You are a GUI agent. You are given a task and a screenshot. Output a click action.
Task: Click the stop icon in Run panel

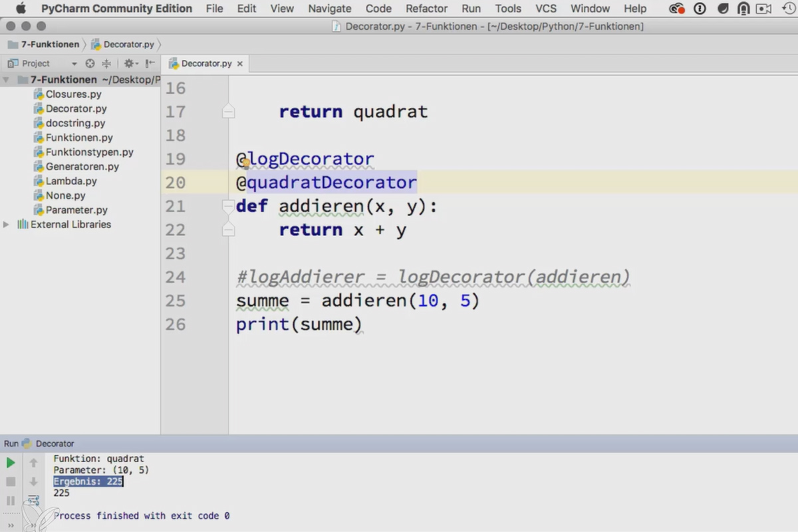pyautogui.click(x=11, y=481)
